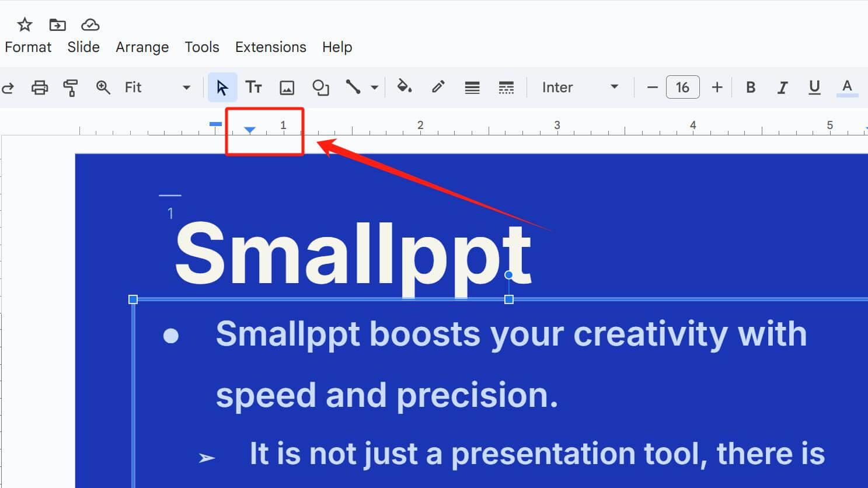The image size is (868, 488).
Task: Click the top-left handle of text box
Action: tap(133, 299)
